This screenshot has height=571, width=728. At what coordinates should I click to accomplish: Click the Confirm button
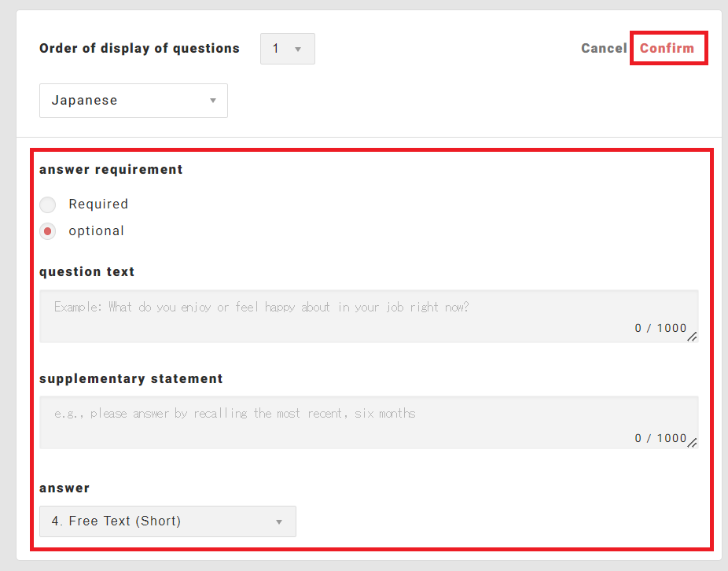(667, 48)
